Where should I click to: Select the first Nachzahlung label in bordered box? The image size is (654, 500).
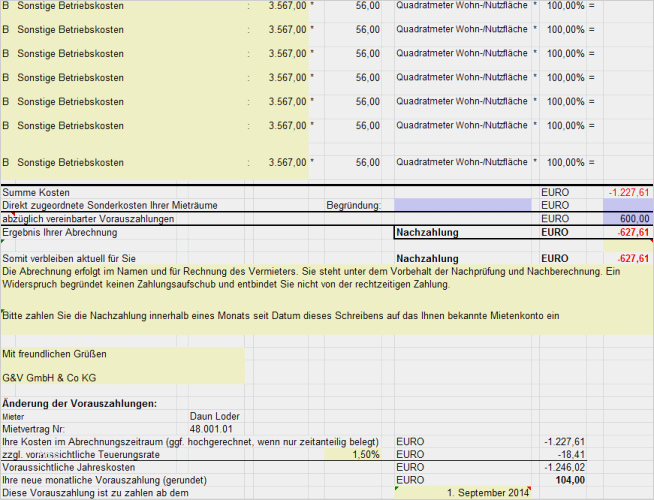click(x=427, y=232)
